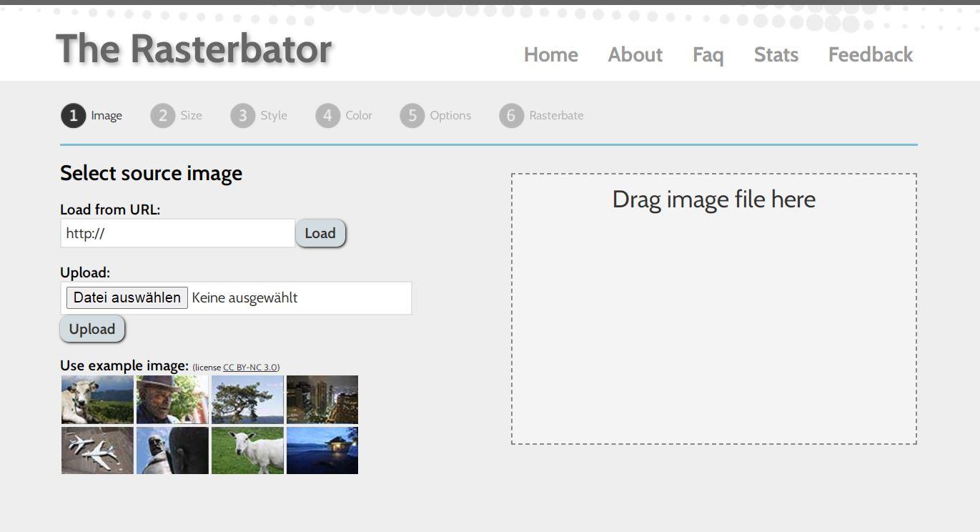This screenshot has width=980, height=532.
Task: Pick the white sheep example image
Action: 247,450
